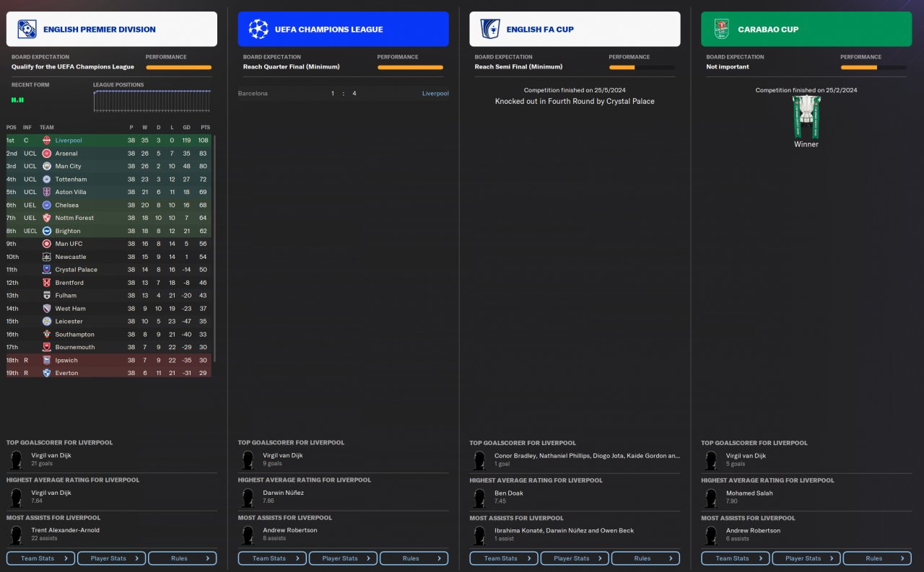
Task: Click the Champions League performance bar
Action: [410, 67]
